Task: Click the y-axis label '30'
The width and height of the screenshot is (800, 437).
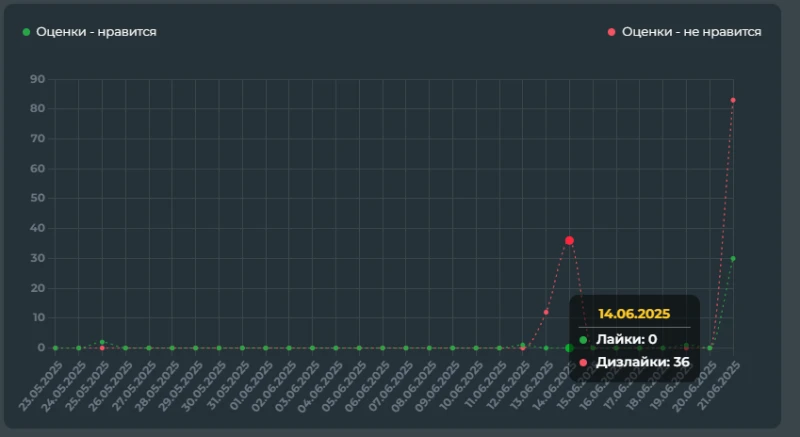Action: (38, 258)
